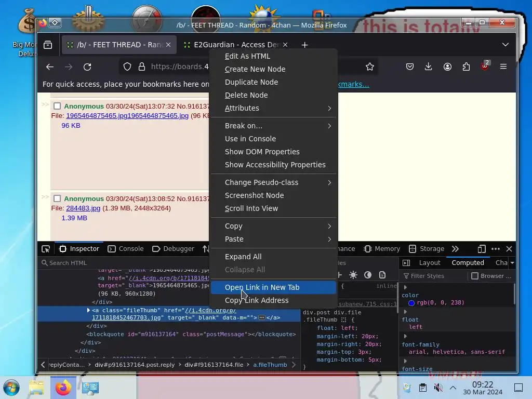Click the site security padlock icon
The height and width of the screenshot is (399, 532).
(142, 67)
